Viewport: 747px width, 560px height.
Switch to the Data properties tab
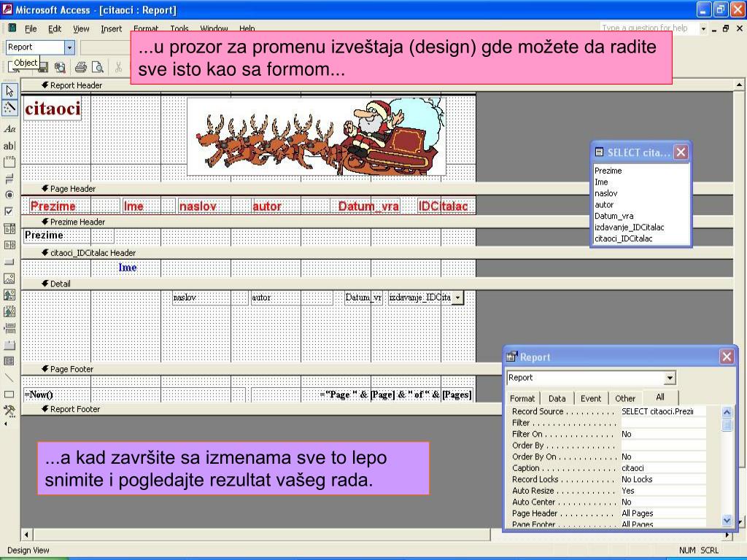(557, 398)
